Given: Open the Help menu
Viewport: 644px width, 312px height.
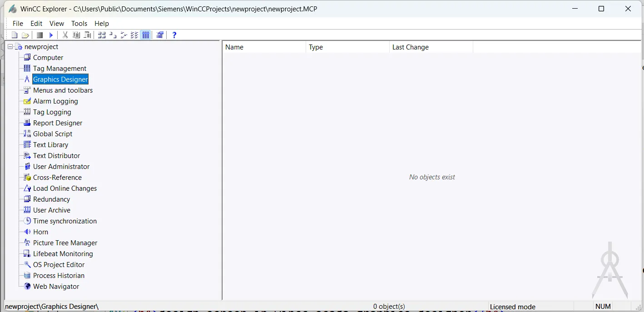Looking at the screenshot, I should coord(102,23).
